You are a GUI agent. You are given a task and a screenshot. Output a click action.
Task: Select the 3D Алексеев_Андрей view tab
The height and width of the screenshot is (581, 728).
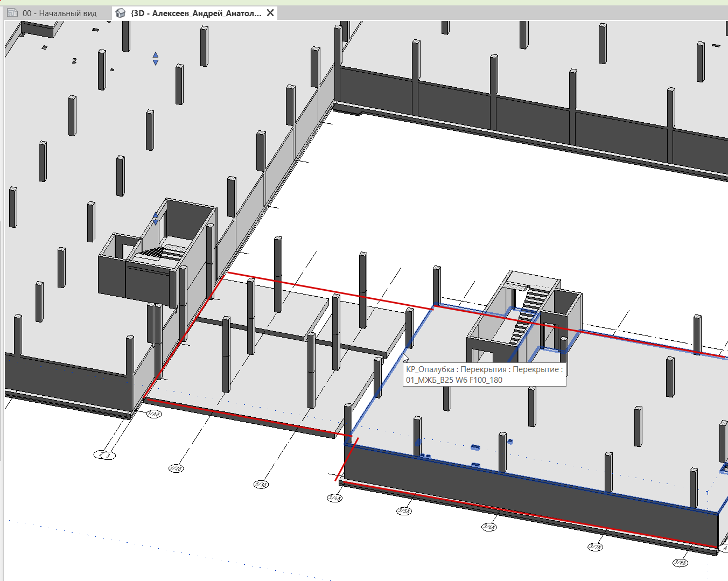tap(196, 13)
